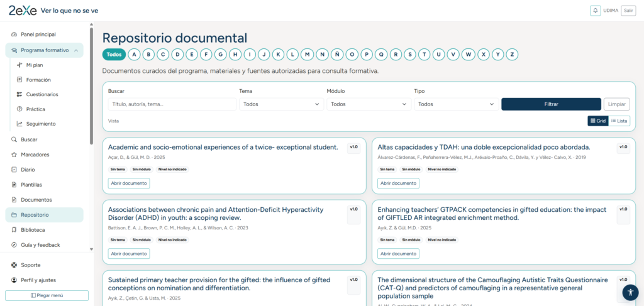This screenshot has height=306, width=644.
Task: Click the Soporte lifebuoy icon
Action: coord(14,265)
